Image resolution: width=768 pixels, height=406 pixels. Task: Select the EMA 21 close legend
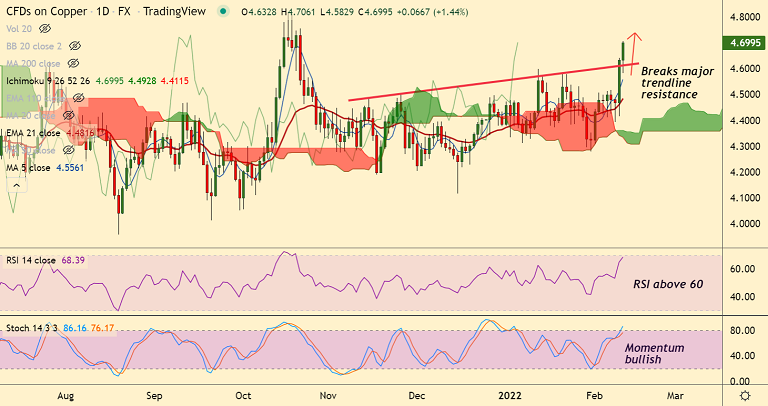click(x=33, y=133)
